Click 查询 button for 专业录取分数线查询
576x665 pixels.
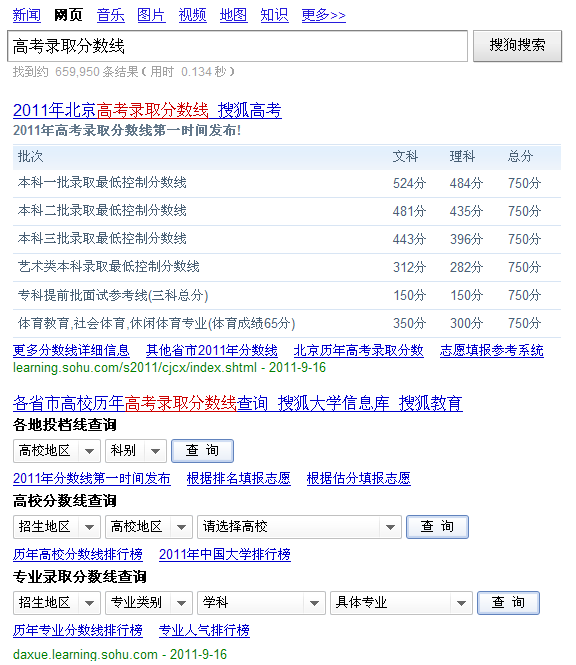(x=509, y=603)
